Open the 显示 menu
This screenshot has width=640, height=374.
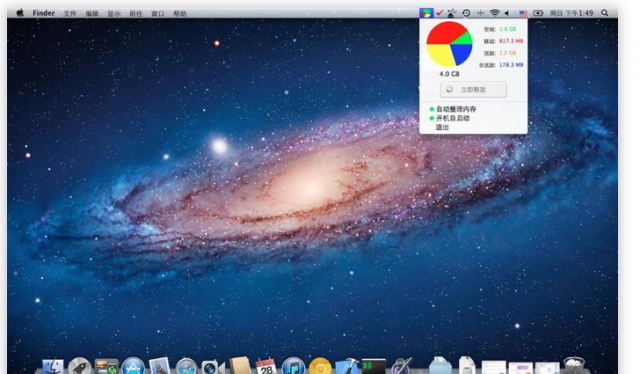click(x=114, y=13)
